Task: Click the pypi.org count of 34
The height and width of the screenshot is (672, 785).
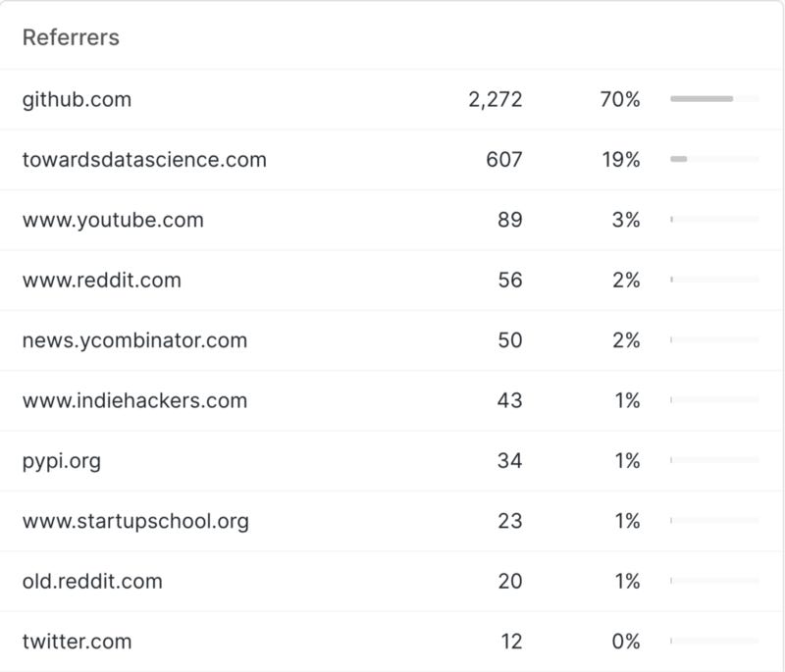Action: point(509,460)
